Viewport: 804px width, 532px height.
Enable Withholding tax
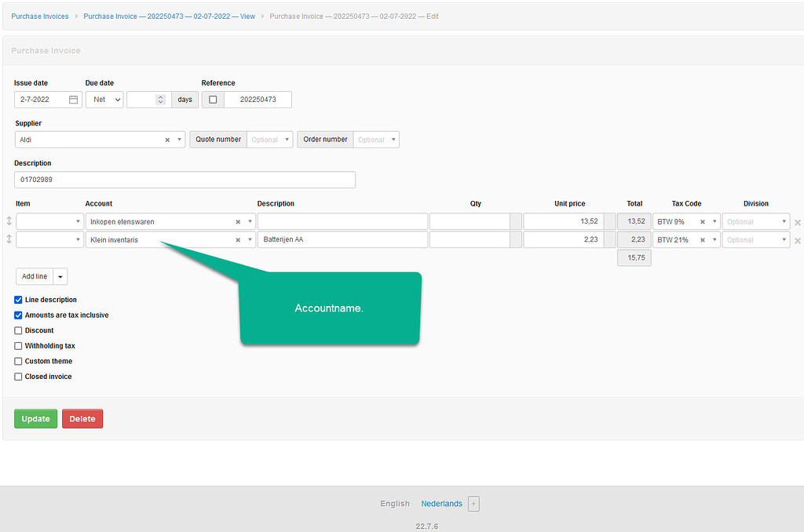pos(18,346)
